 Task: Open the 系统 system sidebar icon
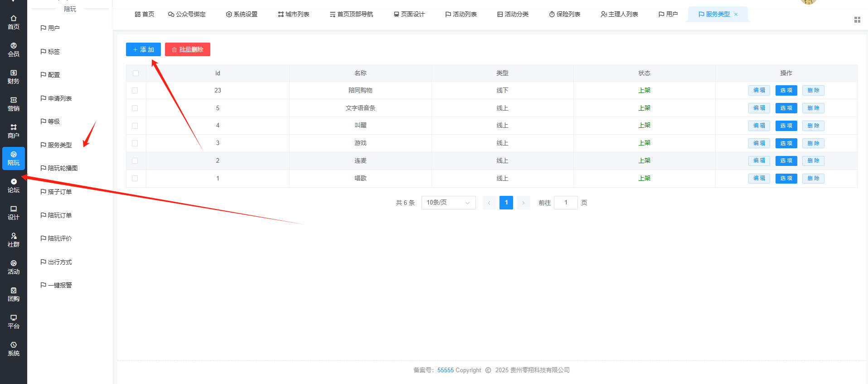click(14, 349)
